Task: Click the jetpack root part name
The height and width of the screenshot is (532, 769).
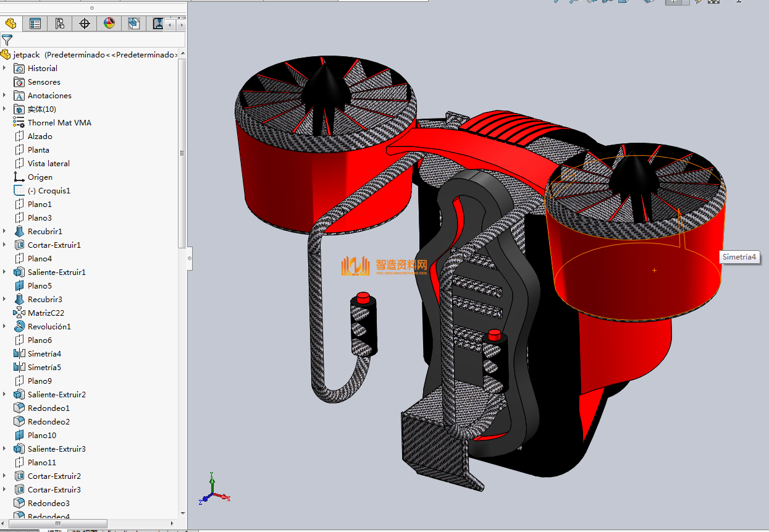Action: tap(27, 55)
